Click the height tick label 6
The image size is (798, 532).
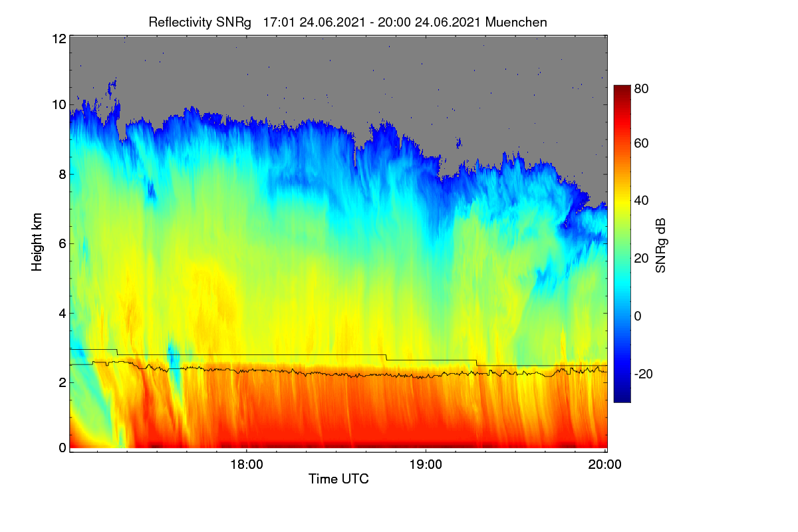pyautogui.click(x=62, y=243)
